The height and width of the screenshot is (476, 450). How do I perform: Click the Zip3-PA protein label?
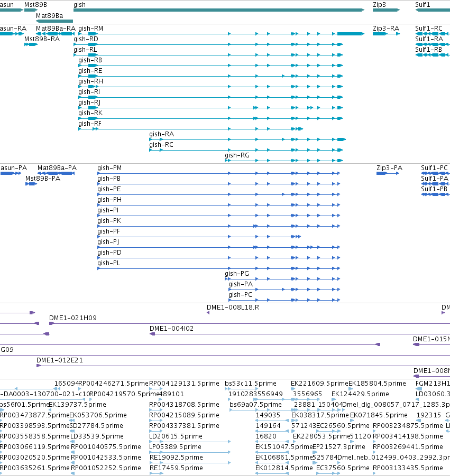[x=389, y=168]
